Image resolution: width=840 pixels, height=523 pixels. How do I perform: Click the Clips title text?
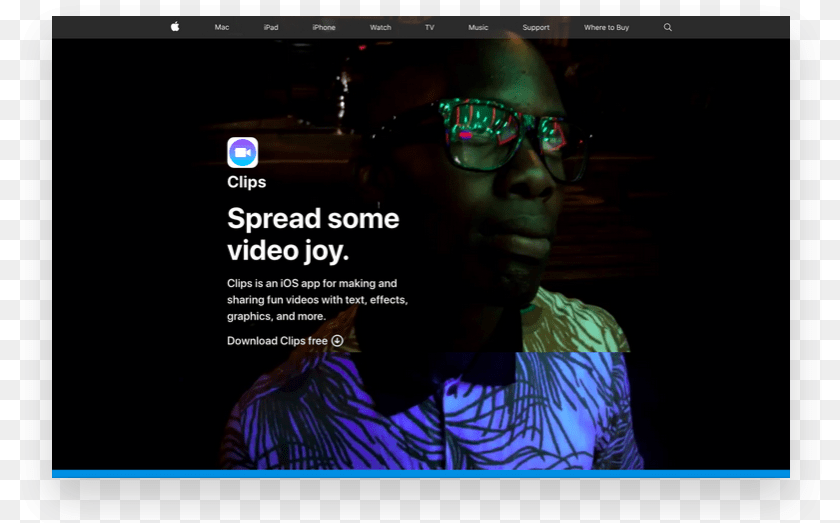tap(246, 182)
